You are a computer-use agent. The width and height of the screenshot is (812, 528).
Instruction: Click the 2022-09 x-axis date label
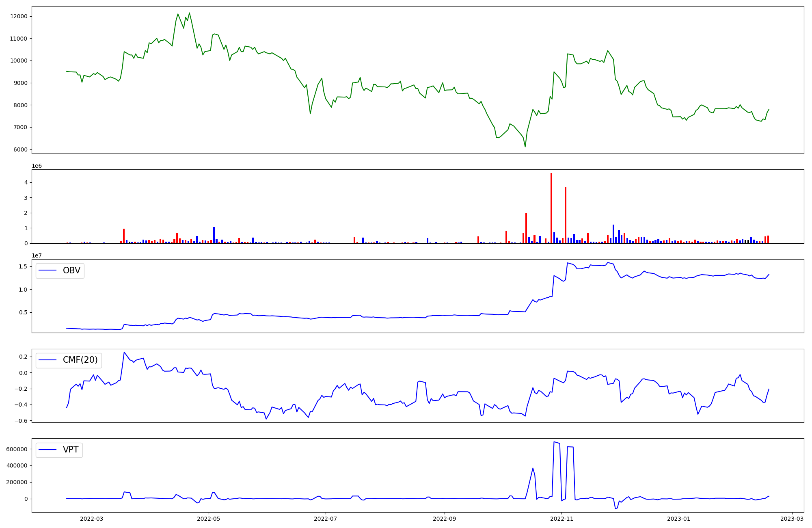pos(445,519)
